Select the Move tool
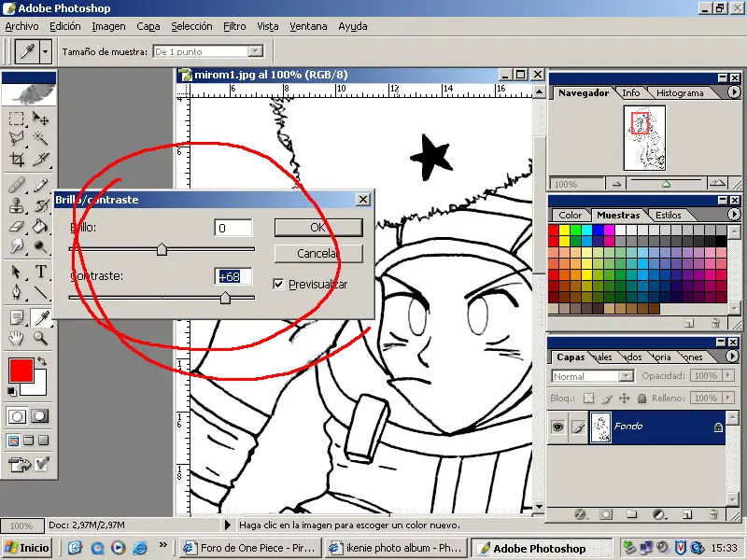This screenshot has height=560, width=747. [40, 119]
